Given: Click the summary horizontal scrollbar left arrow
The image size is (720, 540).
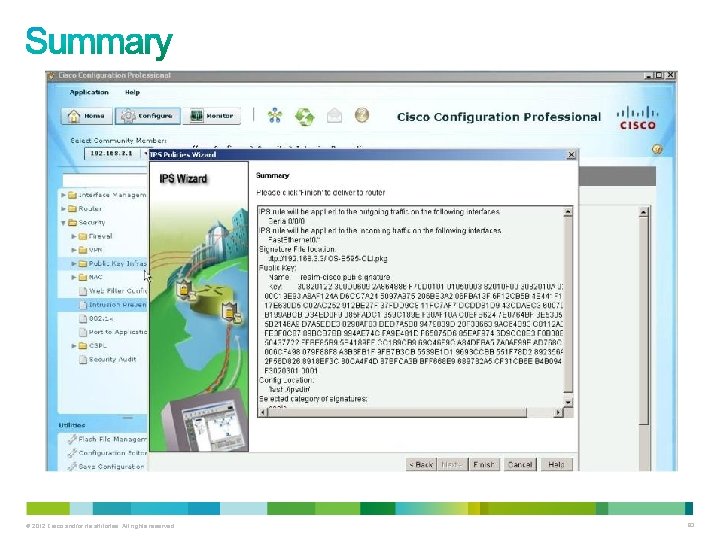Looking at the screenshot, I should [x=263, y=412].
